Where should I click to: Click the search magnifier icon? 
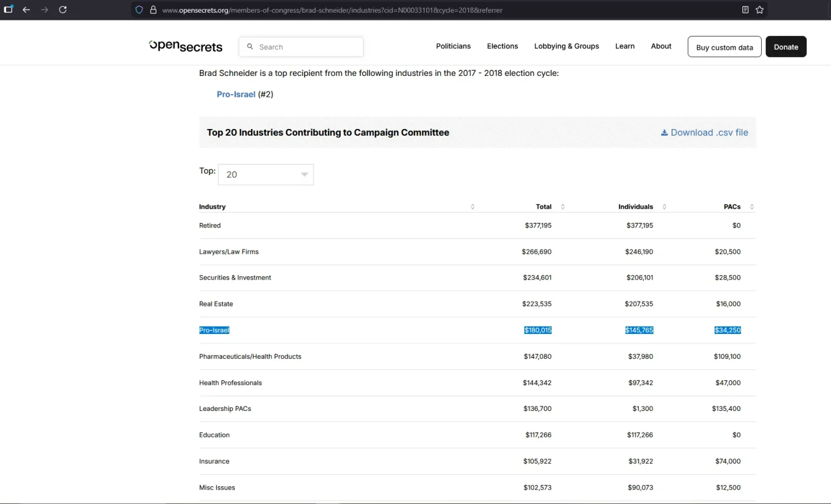(250, 47)
